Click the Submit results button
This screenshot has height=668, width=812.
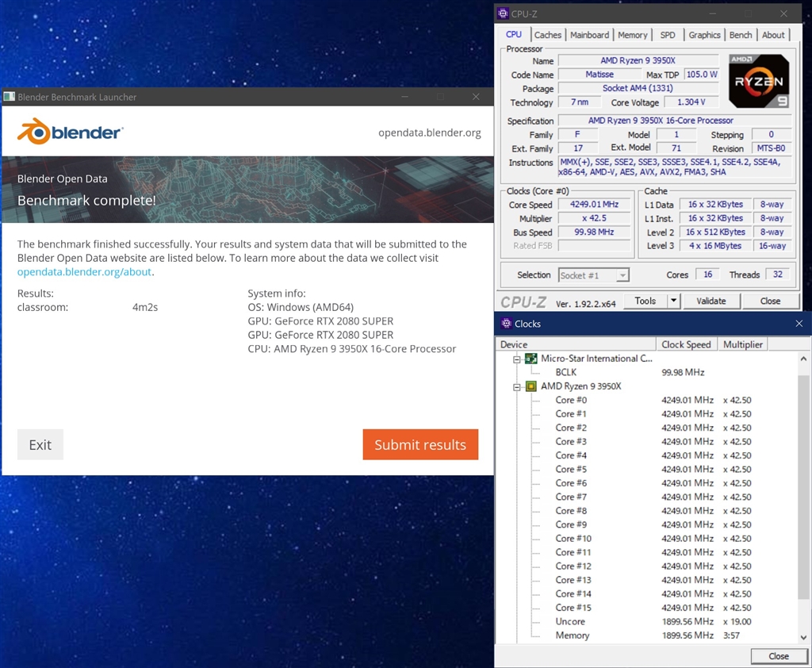(420, 444)
